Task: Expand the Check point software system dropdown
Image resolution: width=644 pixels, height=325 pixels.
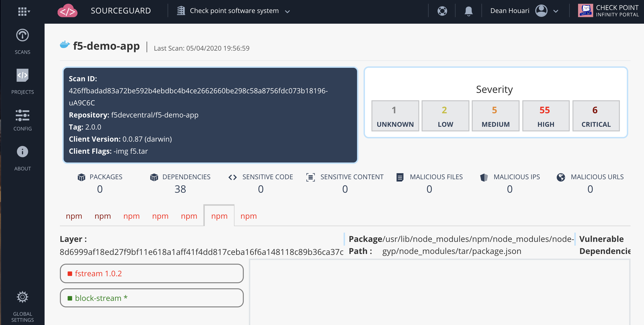Action: [x=287, y=12]
